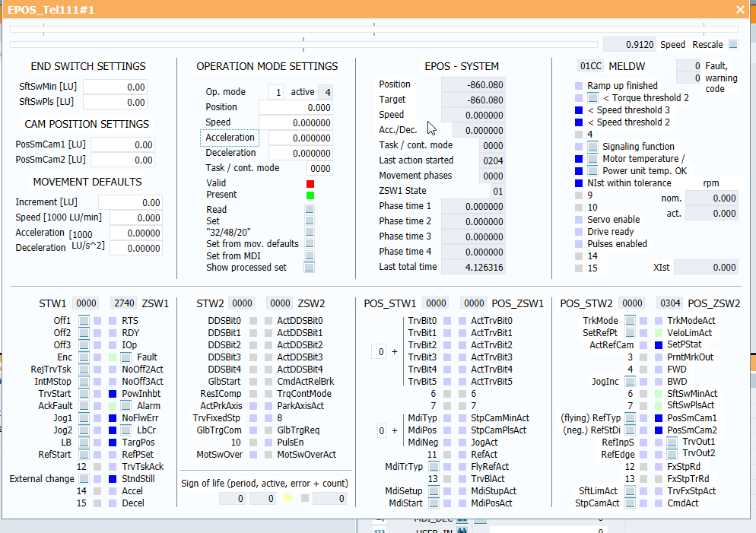Toggle the Alarm checkbox in ZSW1
The height and width of the screenshot is (533, 756).
point(125,406)
